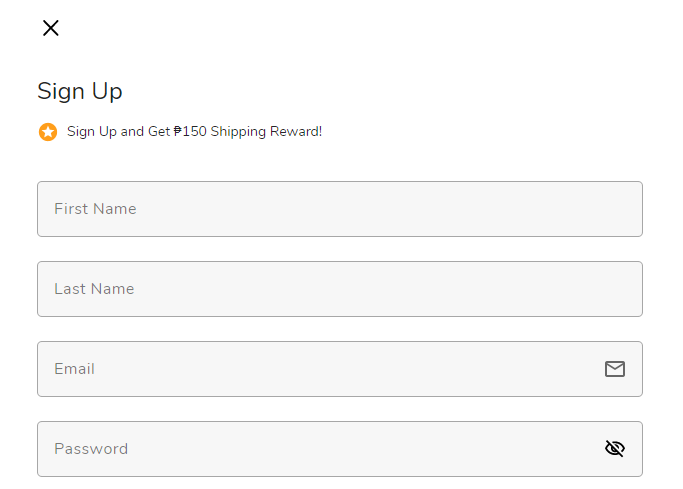
Task: Click the "Sign Up and Get" promo text
Action: [118, 132]
